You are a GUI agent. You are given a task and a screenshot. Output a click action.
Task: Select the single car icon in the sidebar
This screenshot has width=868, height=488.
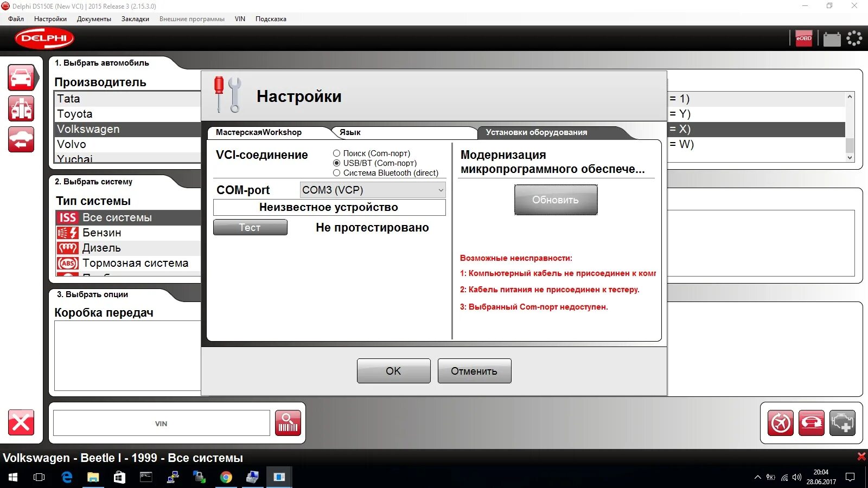pyautogui.click(x=22, y=78)
